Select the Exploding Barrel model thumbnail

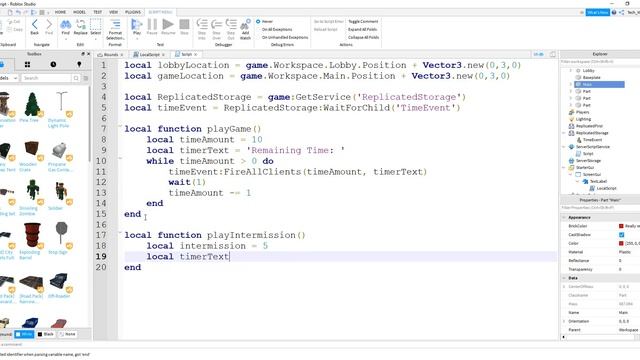[x=32, y=236]
